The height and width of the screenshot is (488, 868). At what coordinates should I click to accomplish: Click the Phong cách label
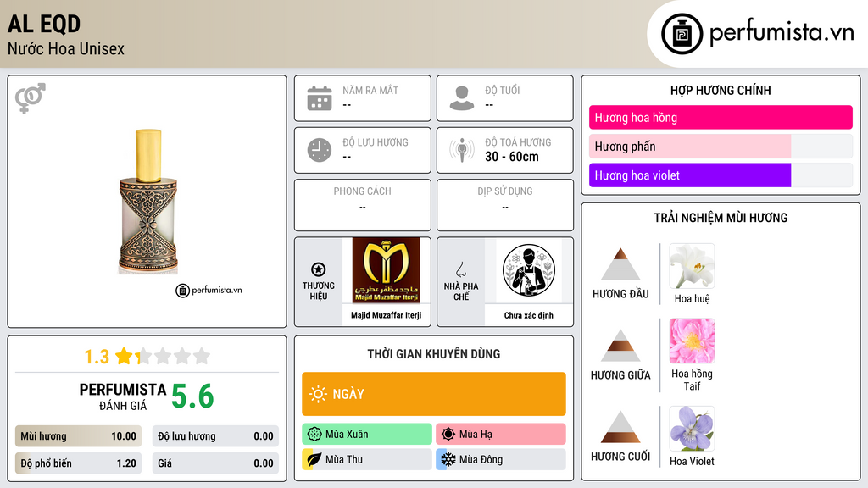362,191
